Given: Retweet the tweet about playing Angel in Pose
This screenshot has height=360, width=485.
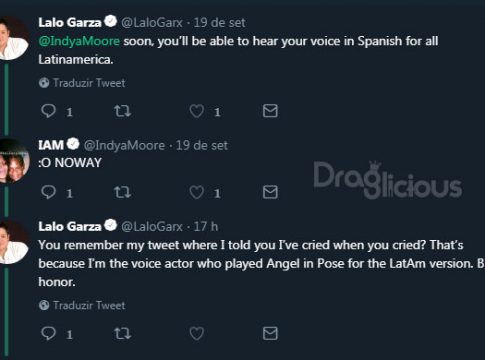Looking at the screenshot, I should tap(123, 333).
